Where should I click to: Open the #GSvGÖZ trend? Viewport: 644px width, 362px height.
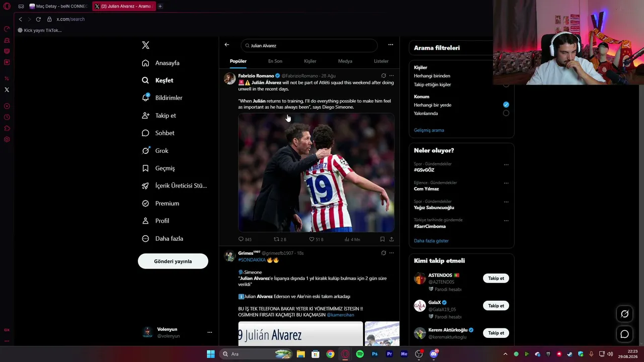[x=424, y=170]
